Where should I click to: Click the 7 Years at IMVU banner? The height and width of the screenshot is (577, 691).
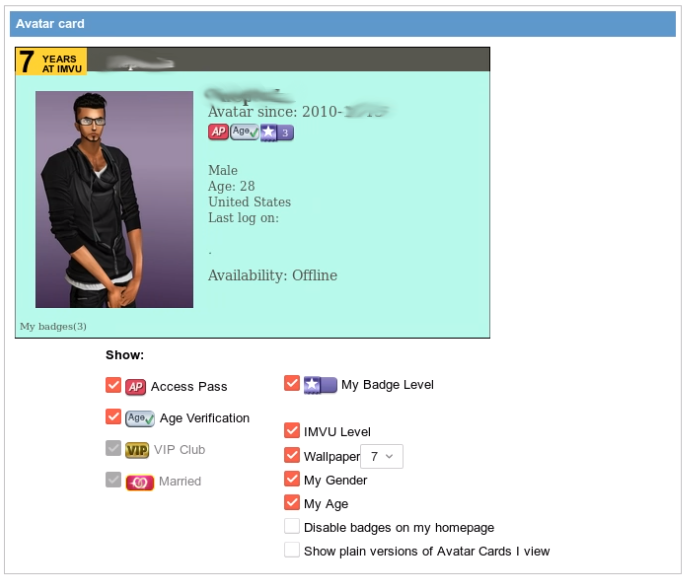click(x=52, y=61)
